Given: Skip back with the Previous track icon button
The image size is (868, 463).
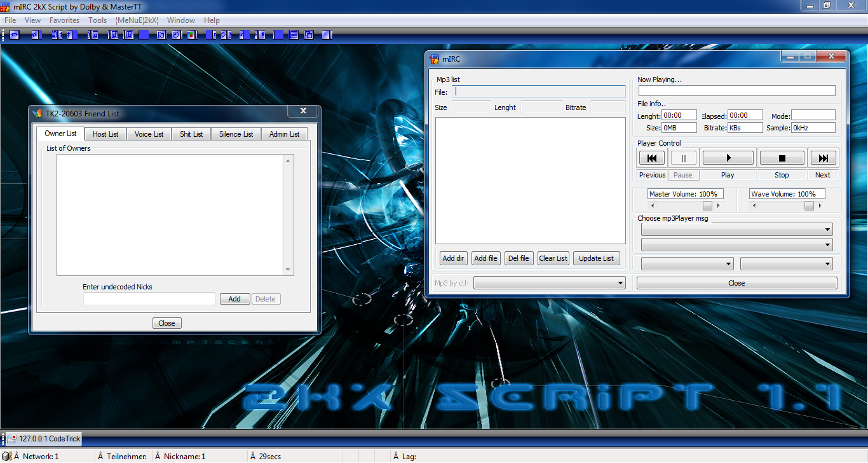Looking at the screenshot, I should [652, 158].
